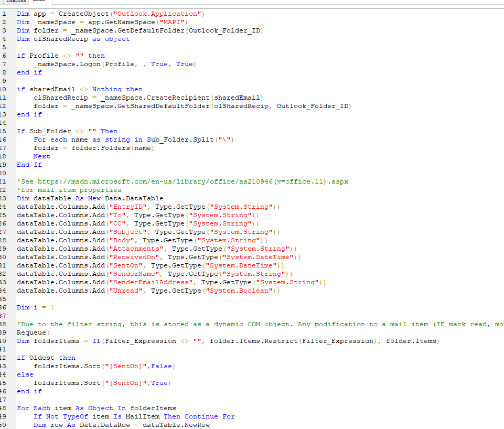Click 'if sharedEmail <> Nothing then' line
Screen dimensions: 504x429
pyautogui.click(x=80, y=89)
